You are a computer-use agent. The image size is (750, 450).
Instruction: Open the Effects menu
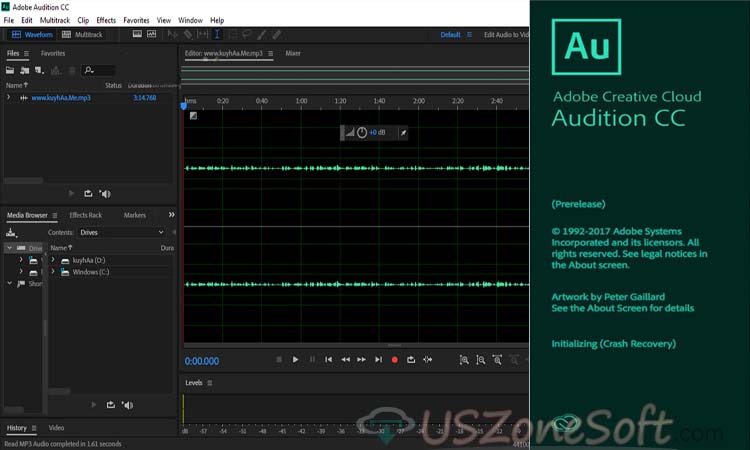click(x=106, y=20)
